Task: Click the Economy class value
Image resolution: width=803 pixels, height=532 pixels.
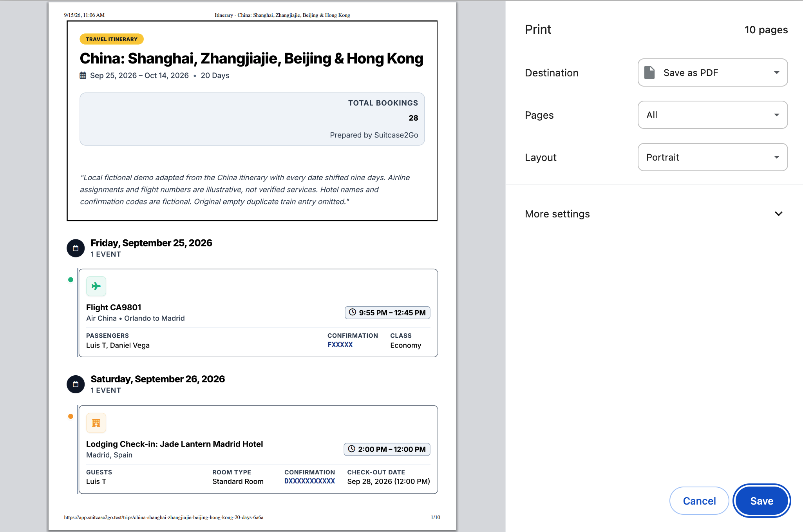Action: point(406,346)
